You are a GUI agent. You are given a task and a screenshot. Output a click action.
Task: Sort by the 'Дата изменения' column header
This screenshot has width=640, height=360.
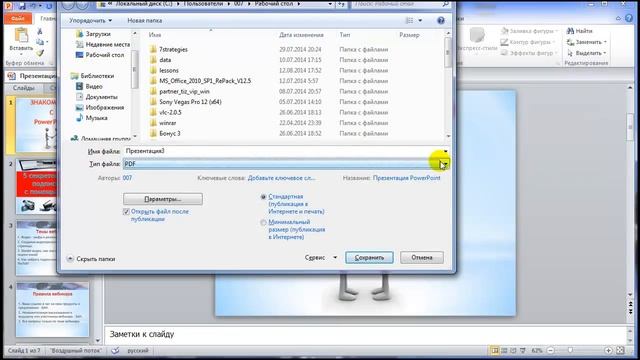[x=301, y=35]
